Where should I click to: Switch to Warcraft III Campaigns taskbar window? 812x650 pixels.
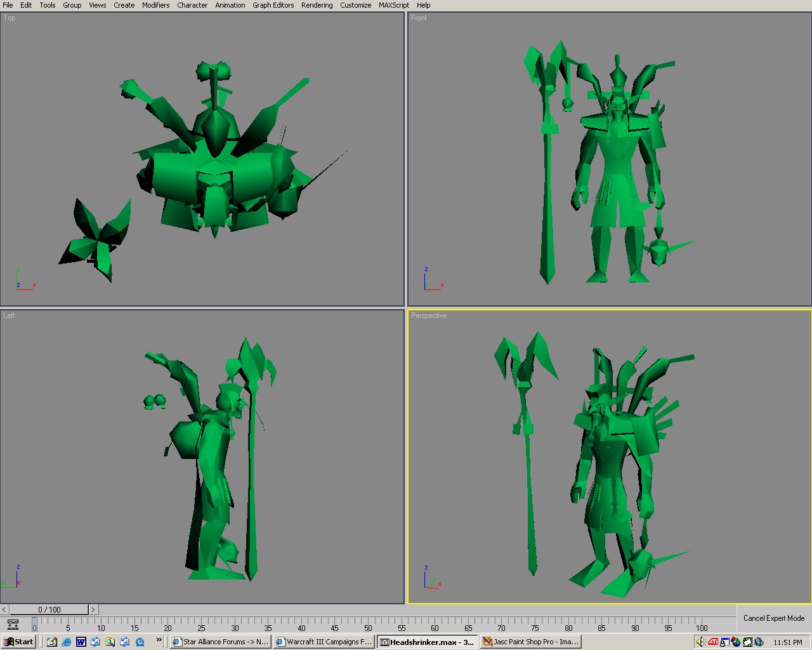(324, 642)
